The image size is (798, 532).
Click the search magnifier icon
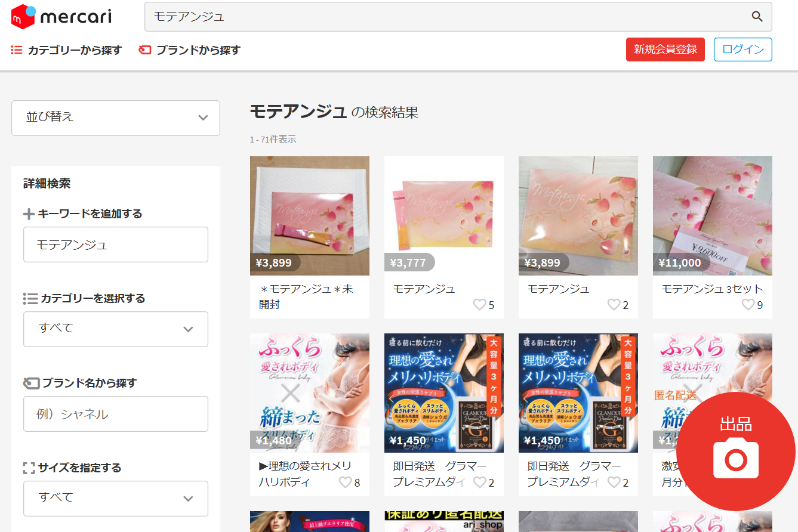point(757,17)
